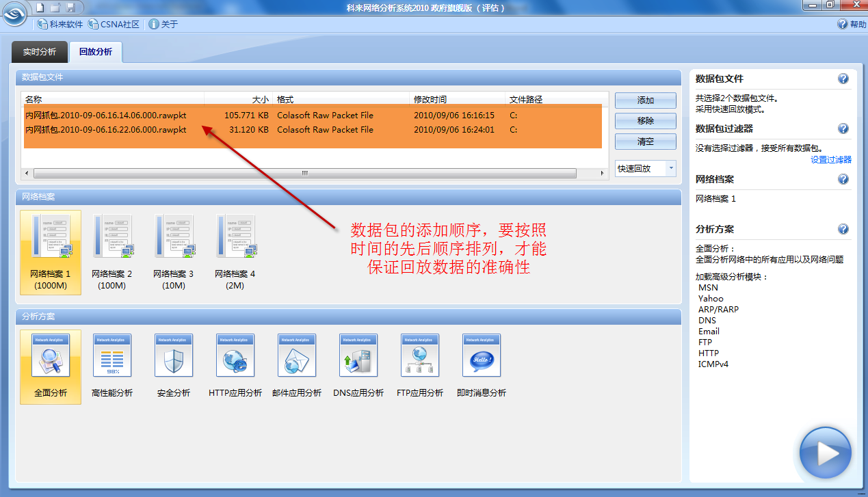Select the 安全分析 shield scheme

[x=174, y=367]
